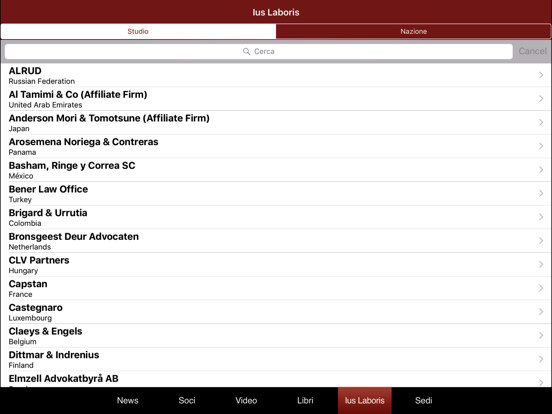Select Elmzell Advokatbyrå AB firm name

tap(63, 379)
